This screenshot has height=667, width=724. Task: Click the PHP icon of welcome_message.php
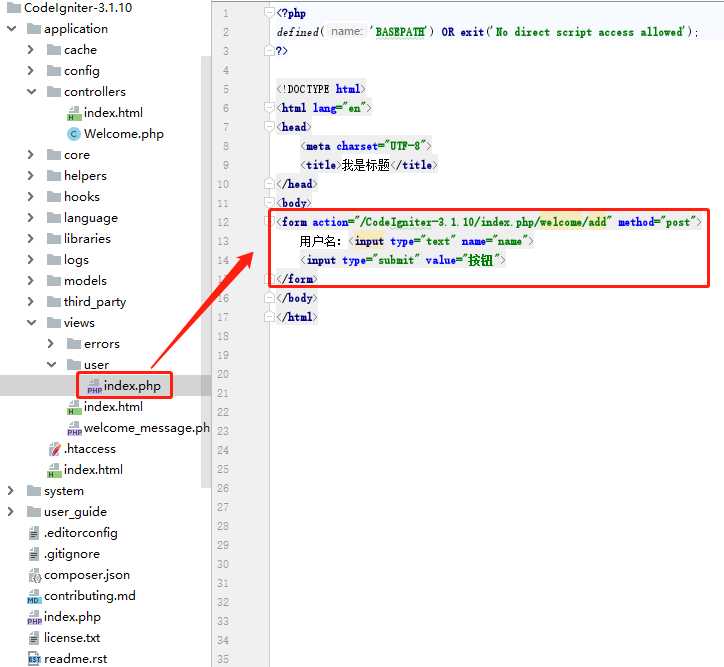(x=74, y=428)
